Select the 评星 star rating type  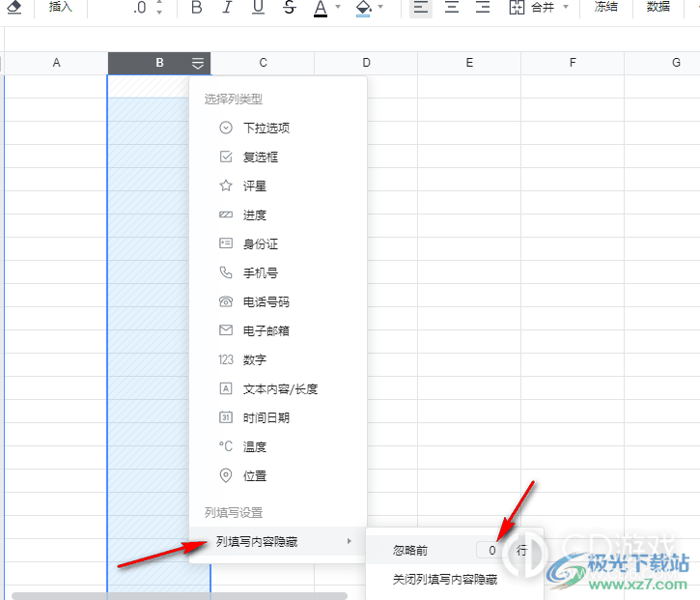coord(255,186)
